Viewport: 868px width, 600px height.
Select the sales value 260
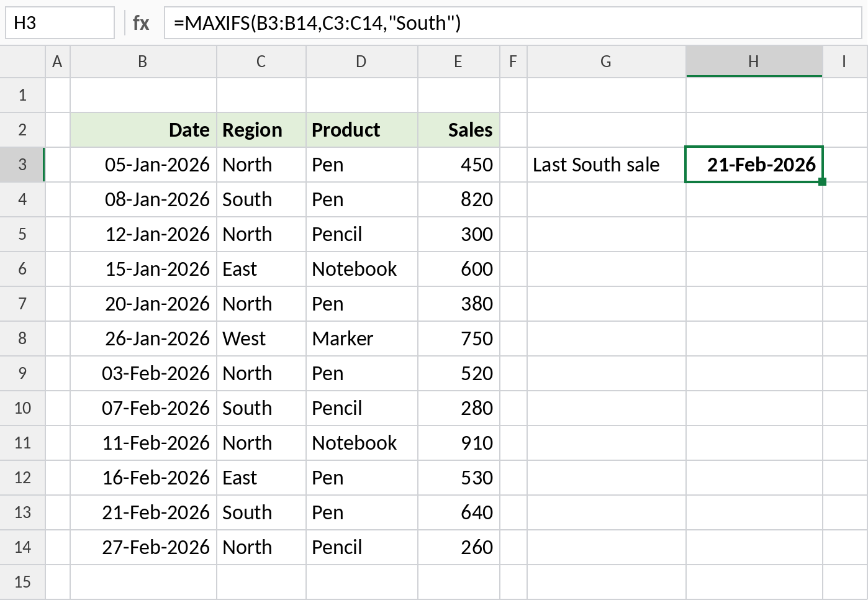click(x=459, y=547)
